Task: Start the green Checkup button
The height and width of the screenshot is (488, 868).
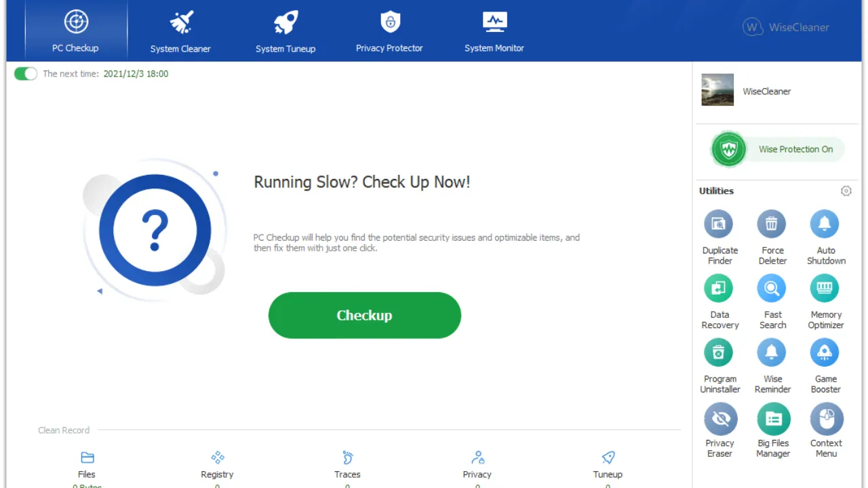Action: (x=365, y=315)
